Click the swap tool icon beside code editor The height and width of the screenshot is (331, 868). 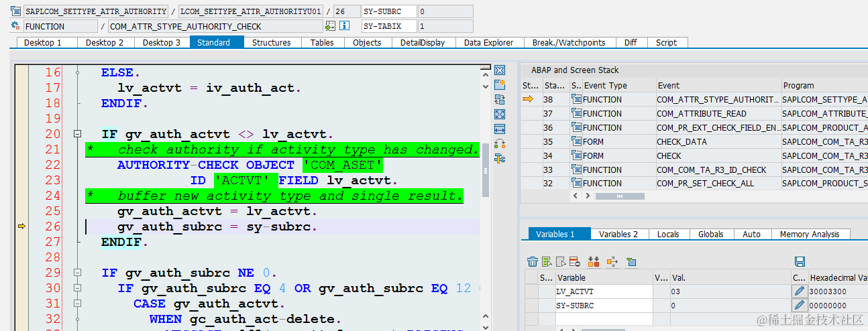500,100
